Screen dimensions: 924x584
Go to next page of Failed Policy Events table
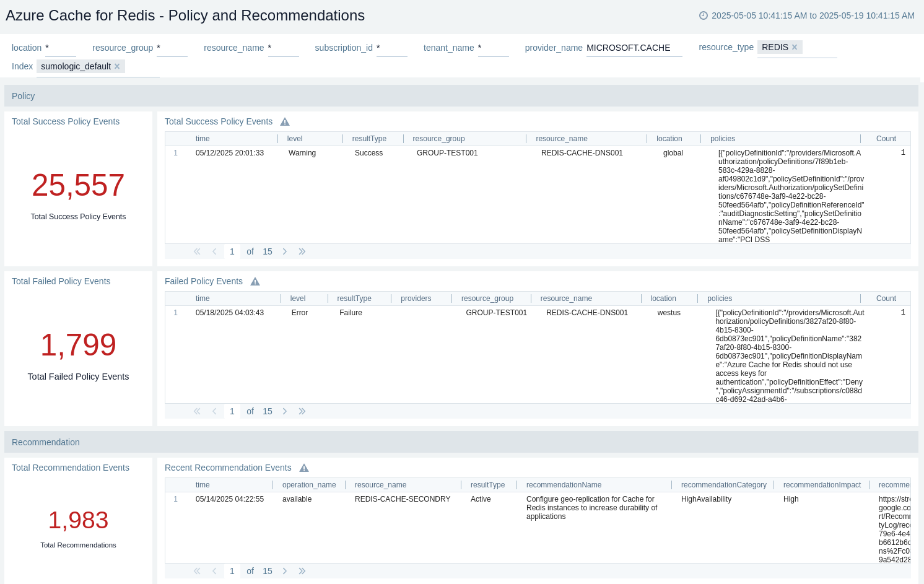[x=285, y=411]
